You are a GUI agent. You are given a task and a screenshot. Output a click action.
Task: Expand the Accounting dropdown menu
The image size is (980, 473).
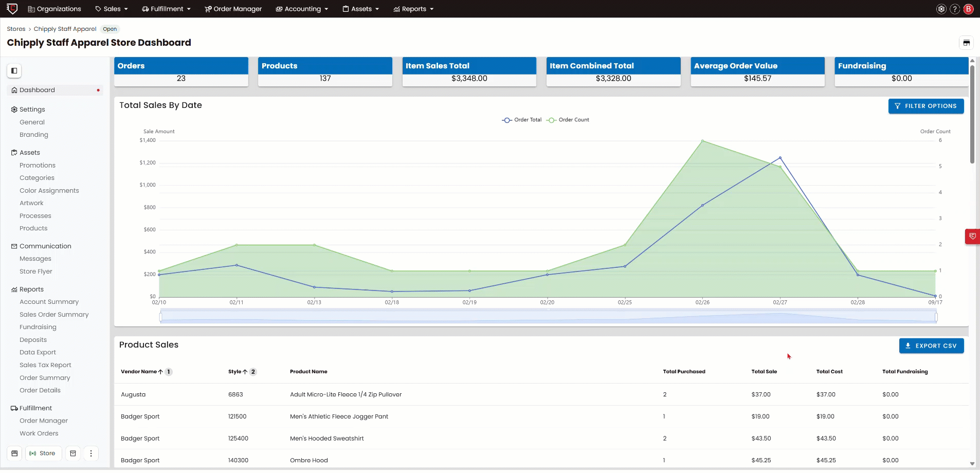[x=302, y=9]
